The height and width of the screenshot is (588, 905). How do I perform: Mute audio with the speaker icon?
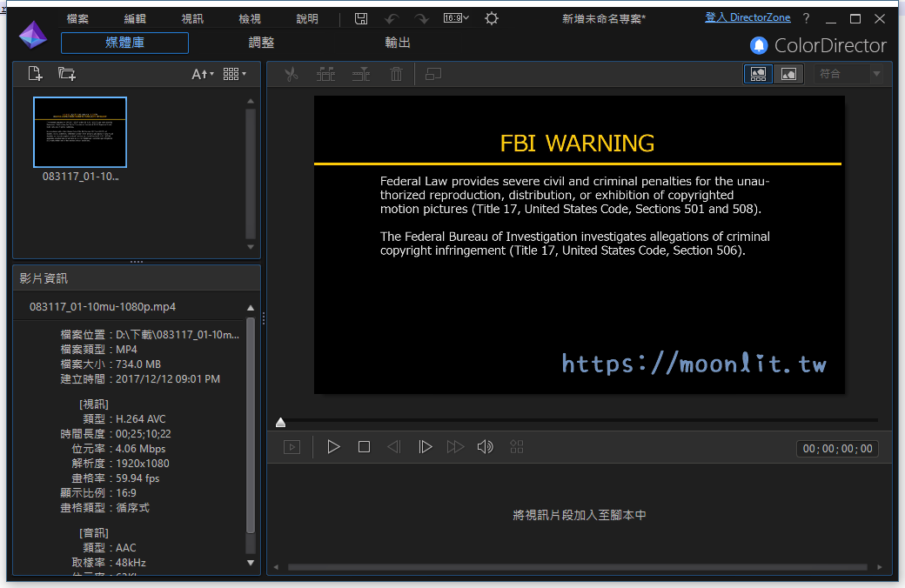[485, 447]
